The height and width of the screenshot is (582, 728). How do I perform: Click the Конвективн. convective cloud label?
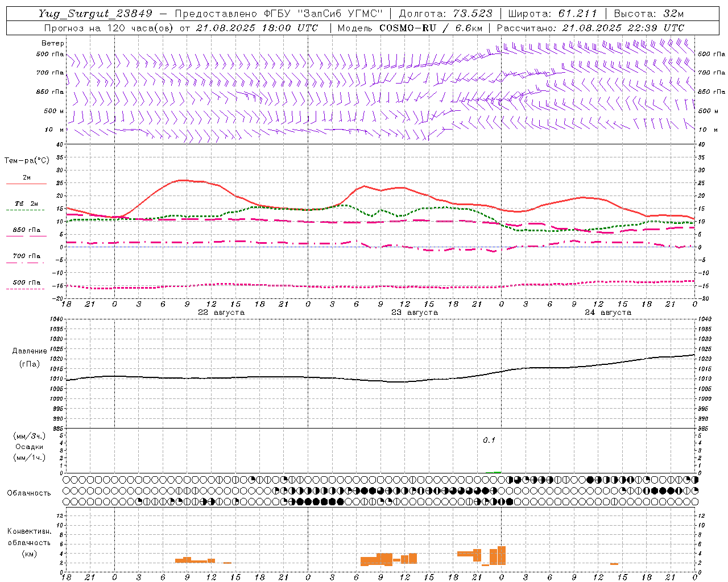[x=29, y=531]
